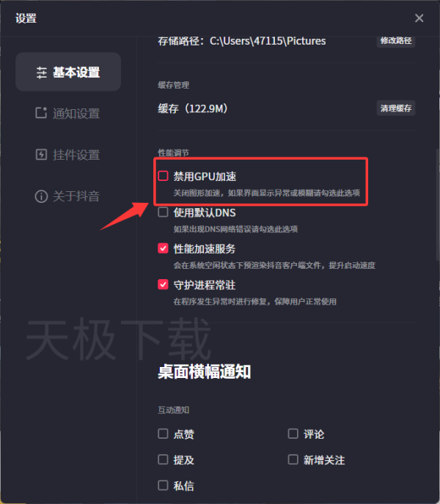Click the sliders icon beside 基本设置
Screen dimensions: 440x504
(x=42, y=73)
